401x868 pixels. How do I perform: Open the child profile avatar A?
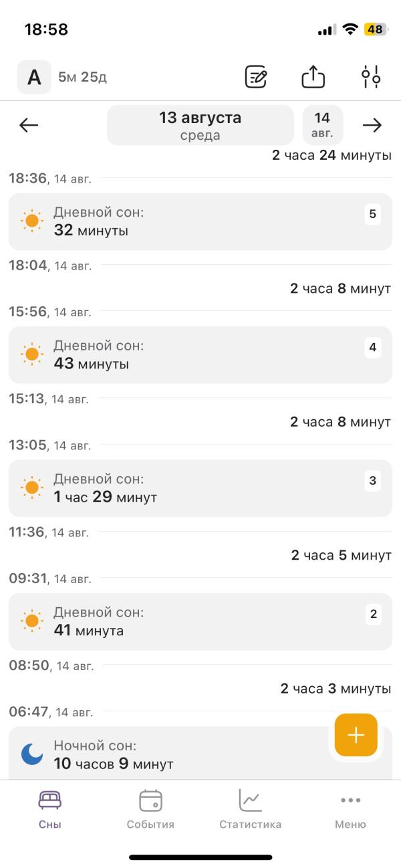coord(34,77)
